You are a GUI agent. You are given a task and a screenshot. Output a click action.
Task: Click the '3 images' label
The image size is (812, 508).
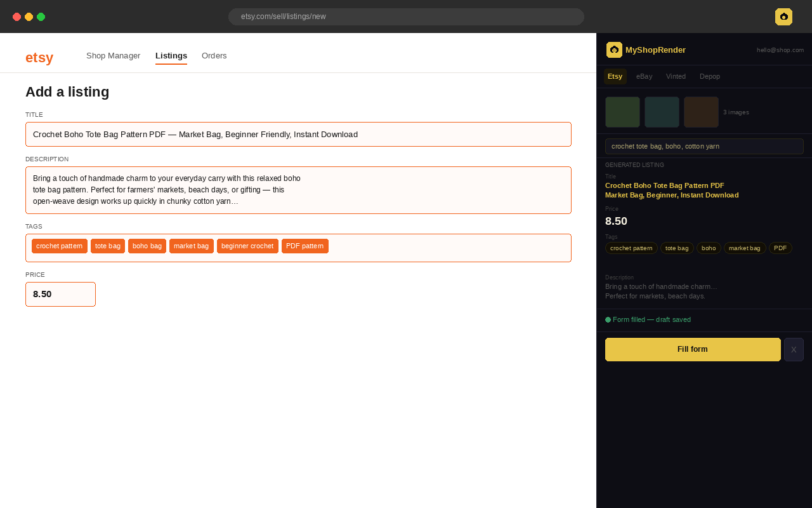pos(736,112)
